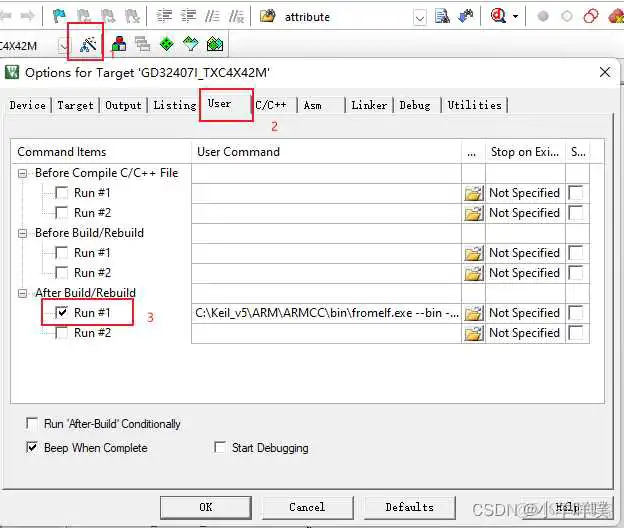
Task: Uncheck After Build/Rebuild Run #1 checkbox
Action: (62, 312)
